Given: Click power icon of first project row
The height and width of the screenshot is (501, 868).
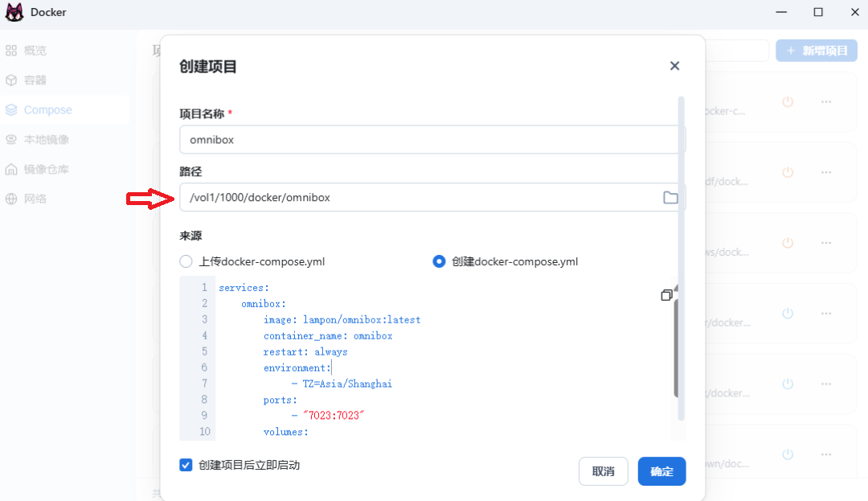Looking at the screenshot, I should coord(788,102).
